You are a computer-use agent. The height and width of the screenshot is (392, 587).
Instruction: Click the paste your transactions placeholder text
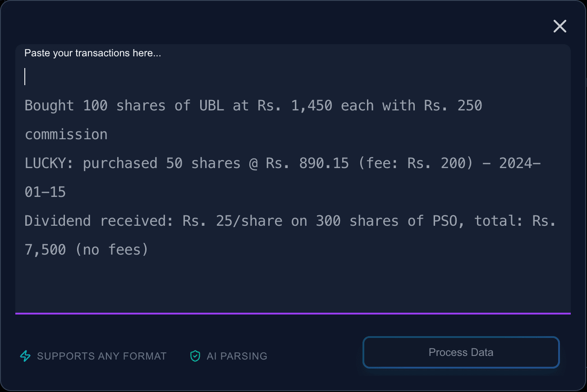92,53
